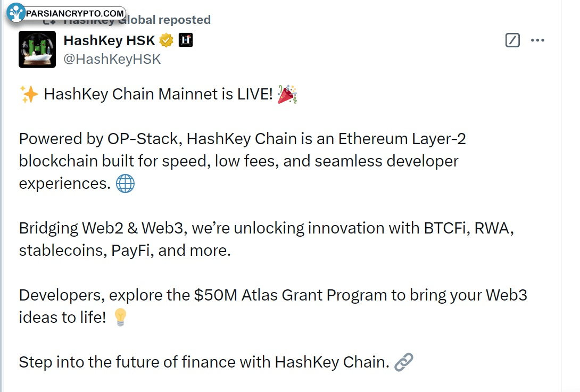Viewport: 580px width, 392px height.
Task: Click the globe emoji after experiences
Action: point(125,184)
